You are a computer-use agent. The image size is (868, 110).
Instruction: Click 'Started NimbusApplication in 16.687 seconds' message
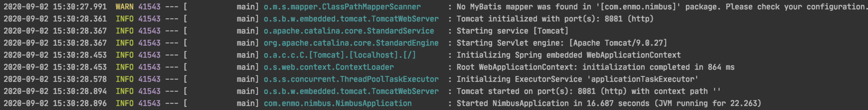click(608, 104)
